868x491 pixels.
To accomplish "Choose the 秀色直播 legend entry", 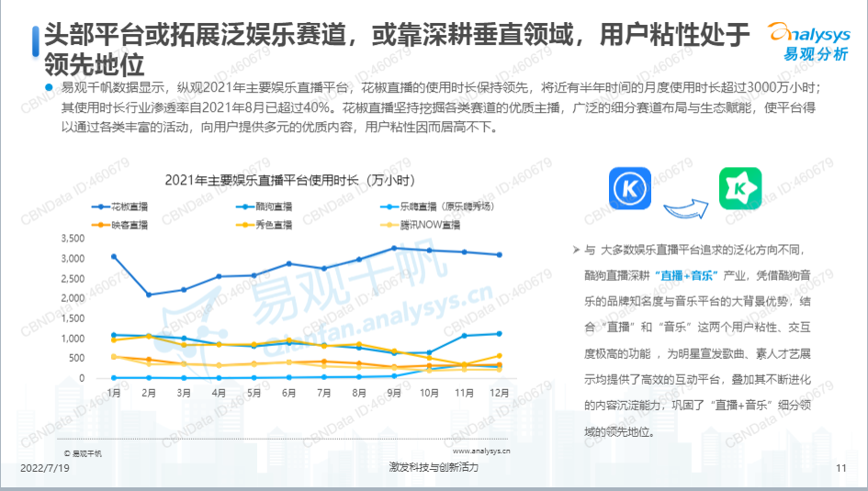I will click(264, 225).
